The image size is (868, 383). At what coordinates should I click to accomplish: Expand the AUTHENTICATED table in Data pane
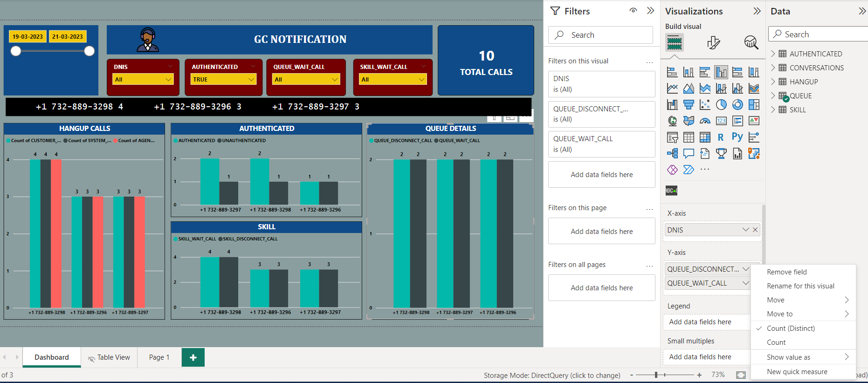(773, 54)
